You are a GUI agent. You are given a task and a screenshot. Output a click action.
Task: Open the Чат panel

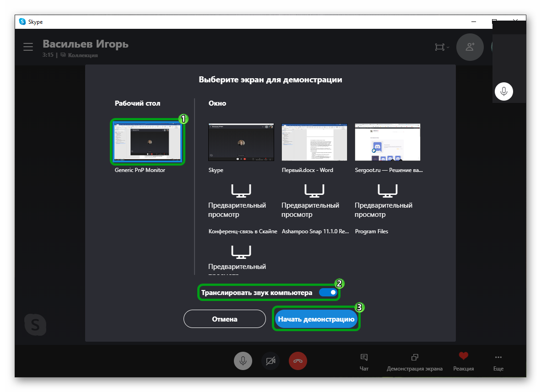364,362
